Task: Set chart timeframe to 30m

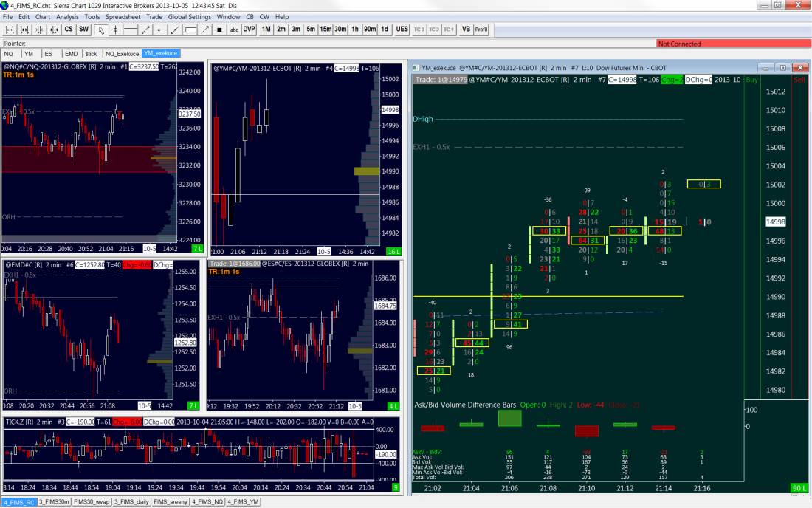Action: pyautogui.click(x=340, y=30)
